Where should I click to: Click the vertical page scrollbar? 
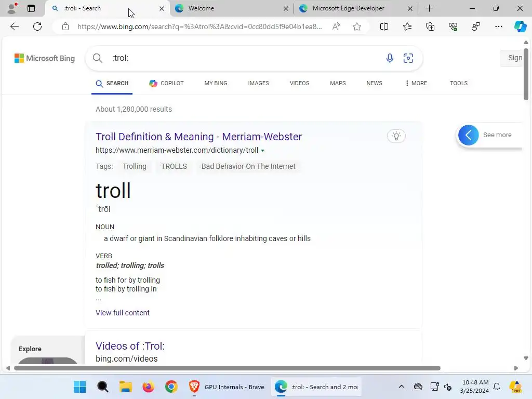pos(526,74)
